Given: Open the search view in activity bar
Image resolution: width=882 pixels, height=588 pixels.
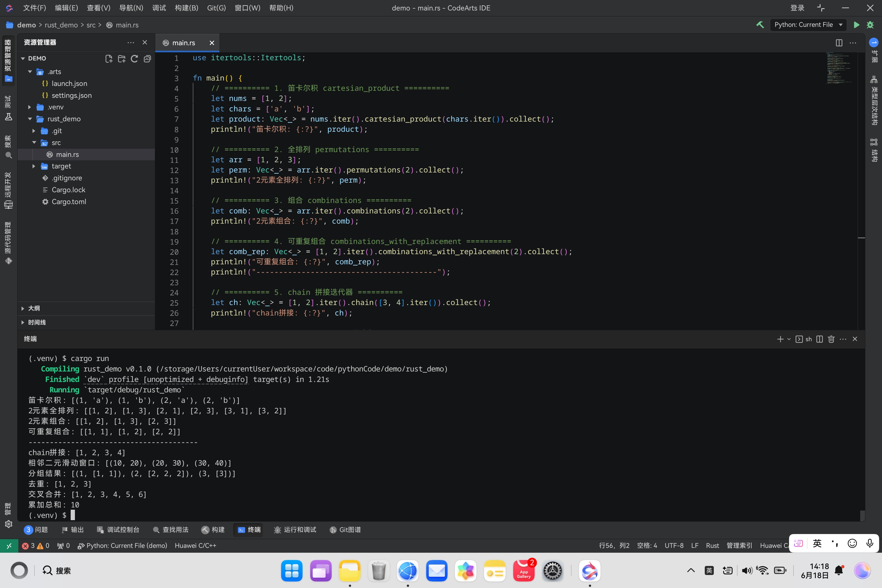Looking at the screenshot, I should (9, 147).
